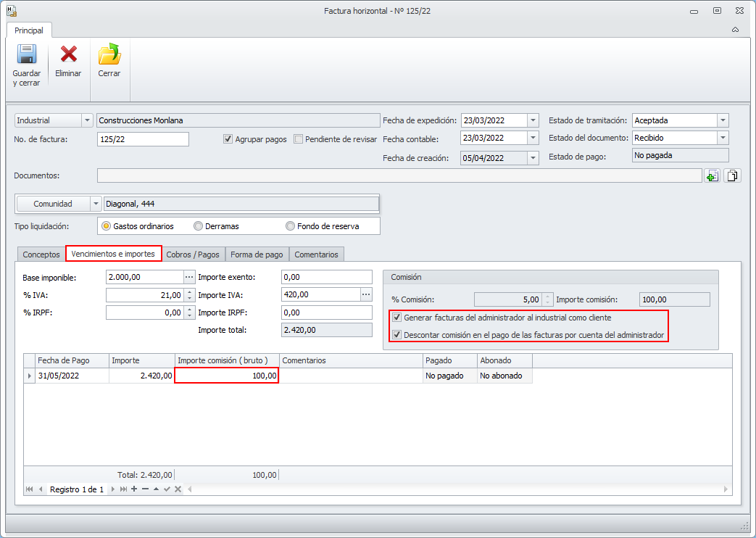Confirm edit with checkmark icon in navigator
Image resolution: width=756 pixels, height=538 pixels.
pyautogui.click(x=167, y=489)
